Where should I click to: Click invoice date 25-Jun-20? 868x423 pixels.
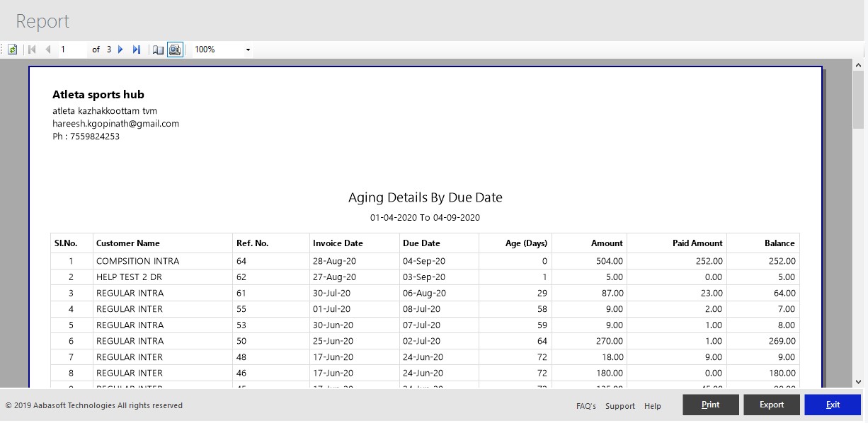click(334, 341)
